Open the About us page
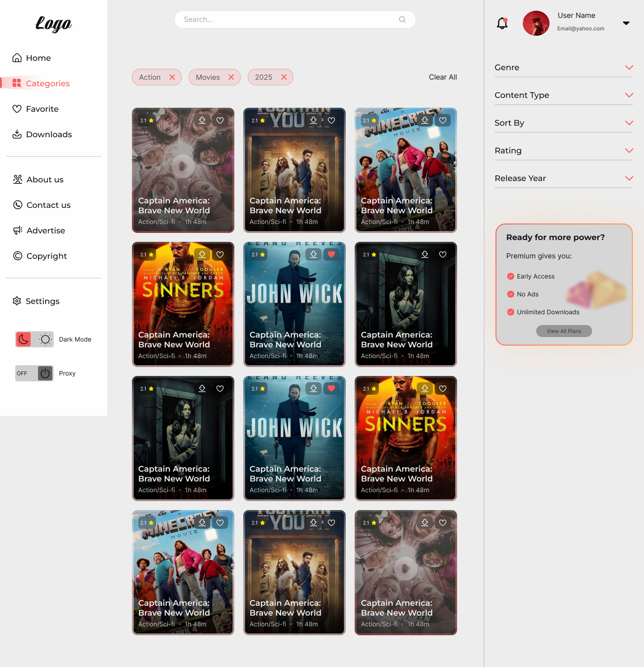The width and height of the screenshot is (644, 667). (38, 180)
